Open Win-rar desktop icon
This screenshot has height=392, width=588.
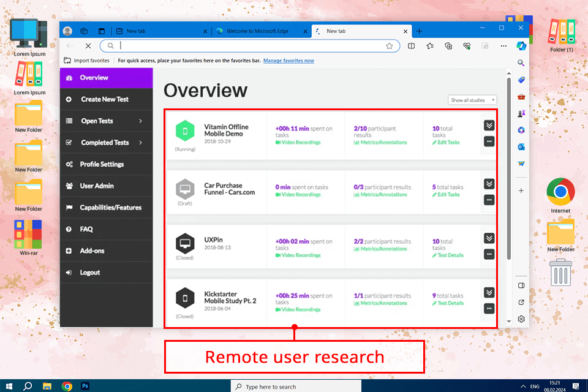point(29,238)
